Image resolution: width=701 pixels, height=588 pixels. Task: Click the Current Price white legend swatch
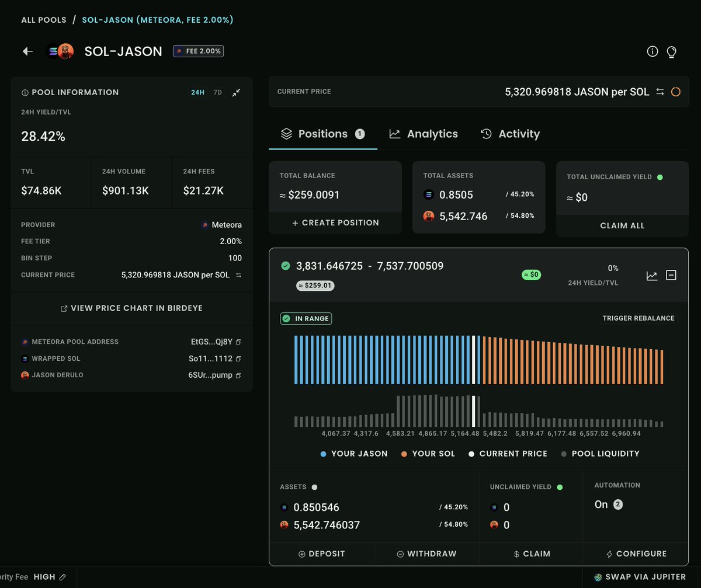click(471, 454)
